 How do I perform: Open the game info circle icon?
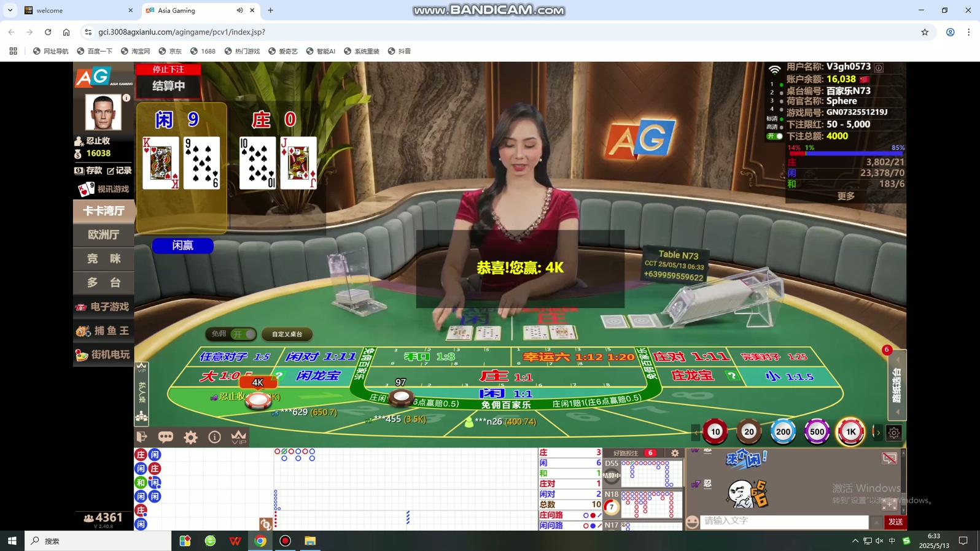(x=214, y=437)
